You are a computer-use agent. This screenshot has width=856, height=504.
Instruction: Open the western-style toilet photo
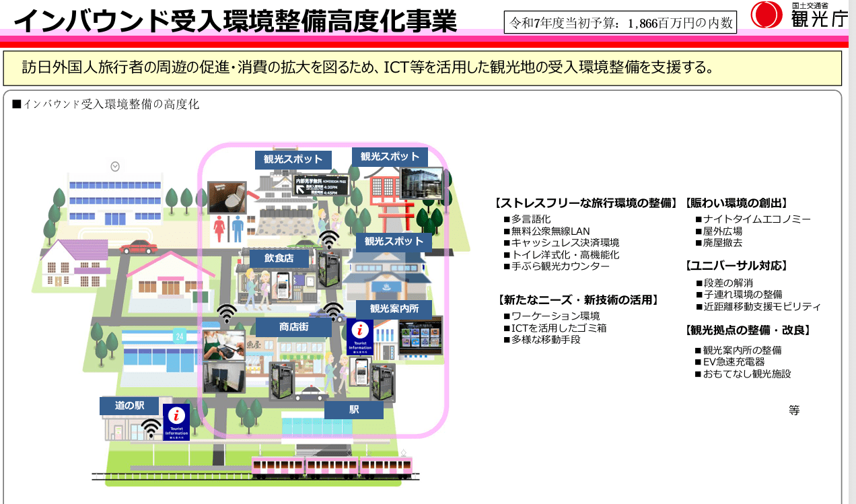point(227,197)
